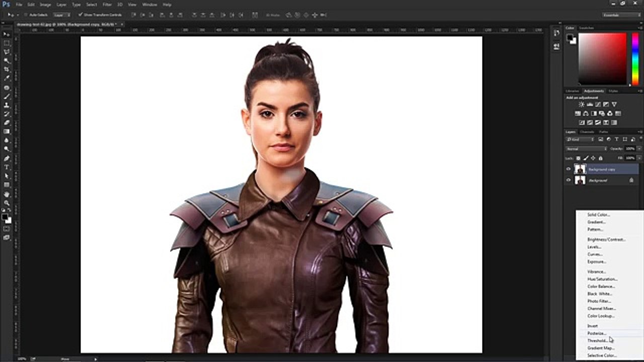The image size is (644, 362).
Task: Select the Spot Healing Brush tool
Action: tap(7, 88)
